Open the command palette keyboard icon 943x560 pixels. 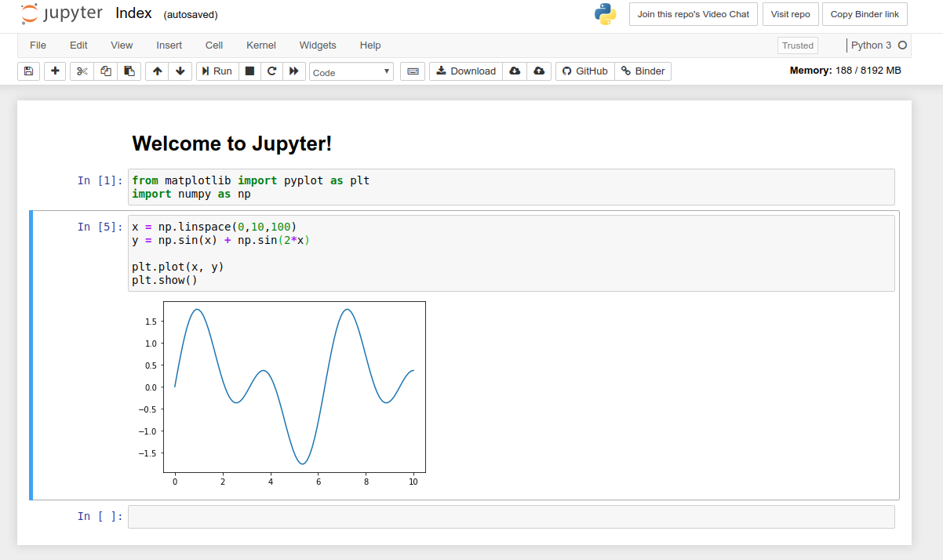click(412, 71)
